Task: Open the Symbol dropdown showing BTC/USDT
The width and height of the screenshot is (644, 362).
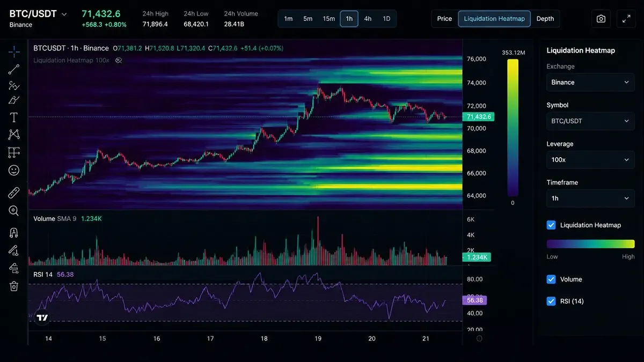Action: (x=590, y=121)
